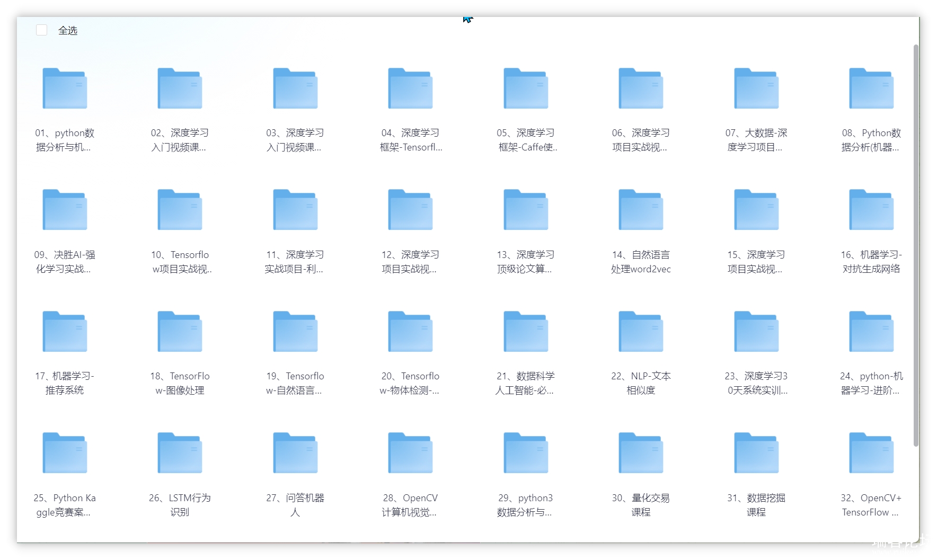The height and width of the screenshot is (560, 937).
Task: Click the 全选 label text
Action: tap(68, 31)
